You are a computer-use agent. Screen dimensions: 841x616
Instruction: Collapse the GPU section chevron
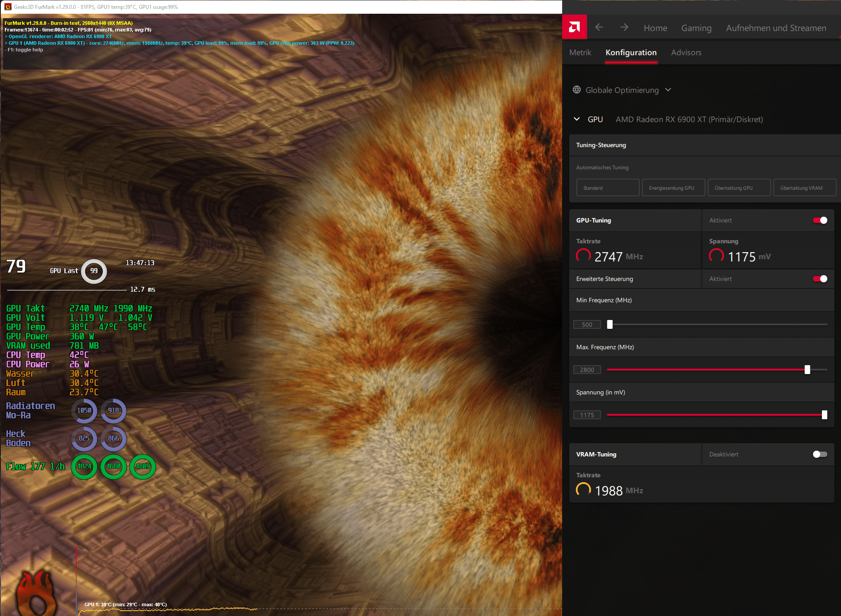[577, 119]
